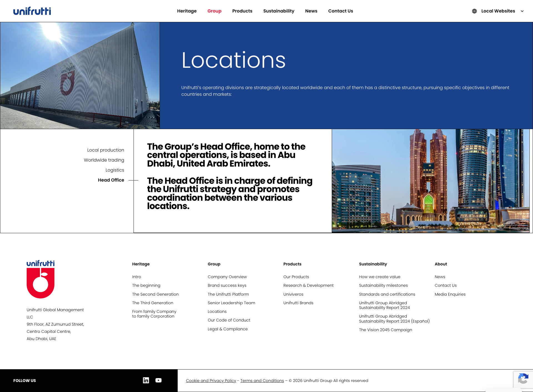
Task: Select the Logistics tab
Action: [x=115, y=170]
